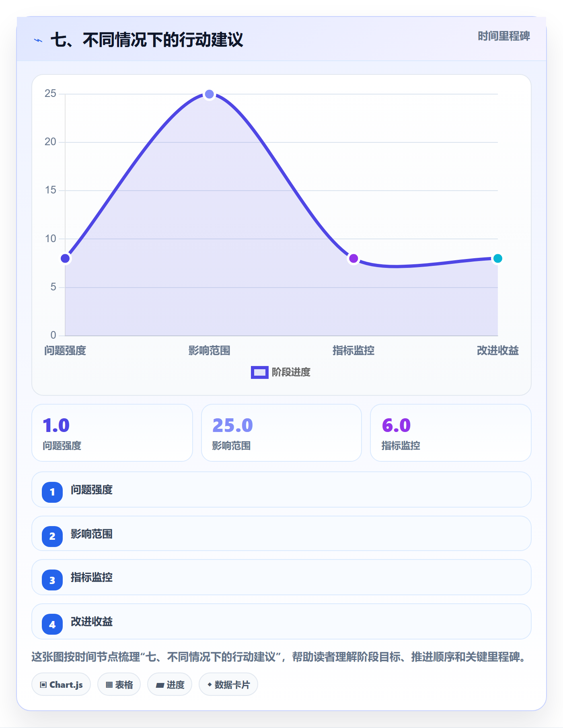Click the title 七、不同情况下的行动建议
This screenshot has width=563, height=728.
pos(147,40)
